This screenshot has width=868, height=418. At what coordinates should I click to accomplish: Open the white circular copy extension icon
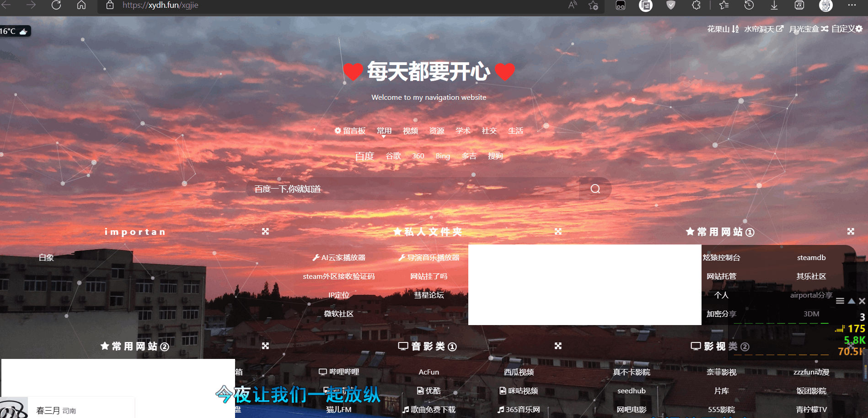pyautogui.click(x=646, y=5)
